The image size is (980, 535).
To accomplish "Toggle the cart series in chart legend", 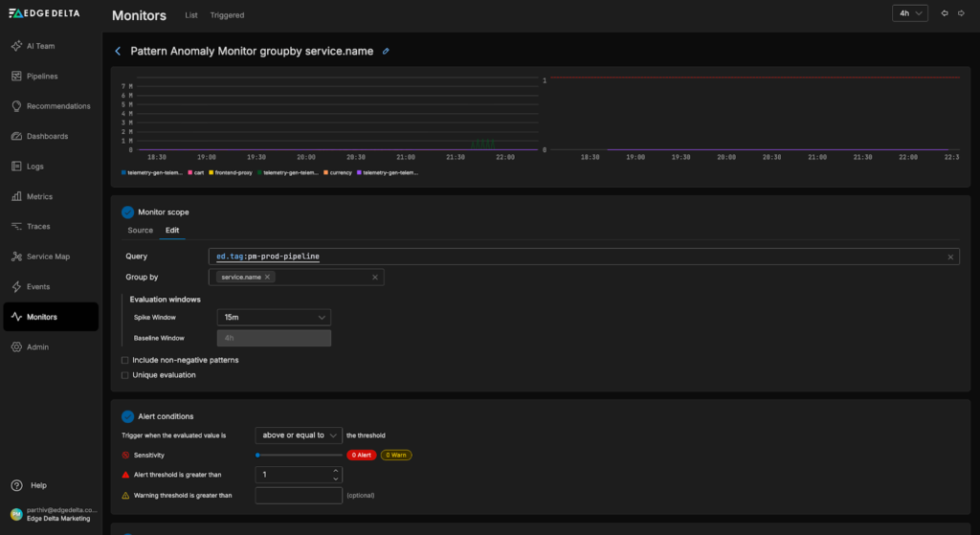I will coord(195,173).
